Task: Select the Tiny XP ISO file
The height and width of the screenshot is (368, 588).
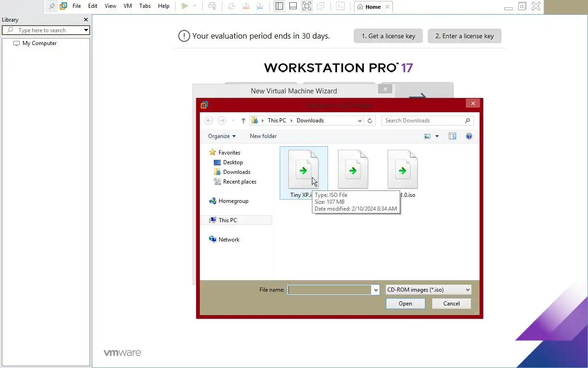Action: point(304,173)
